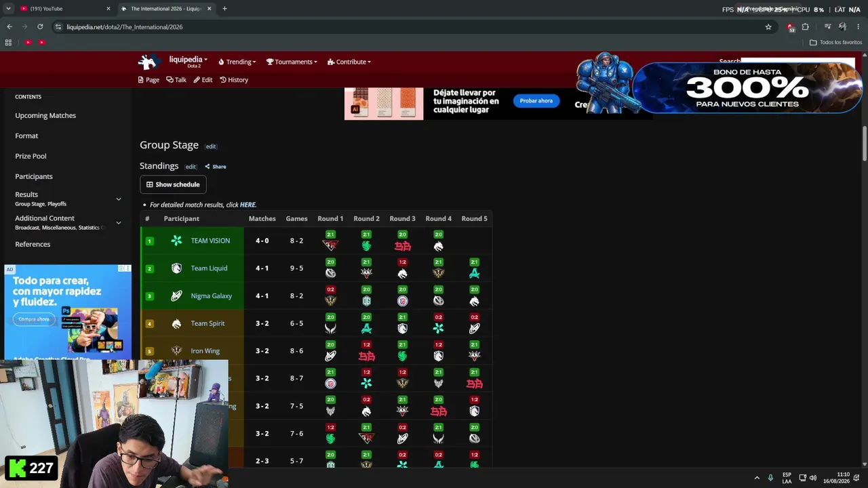868x488 pixels.
Task: Open the Chrome three-dot menu
Action: [x=858, y=27]
